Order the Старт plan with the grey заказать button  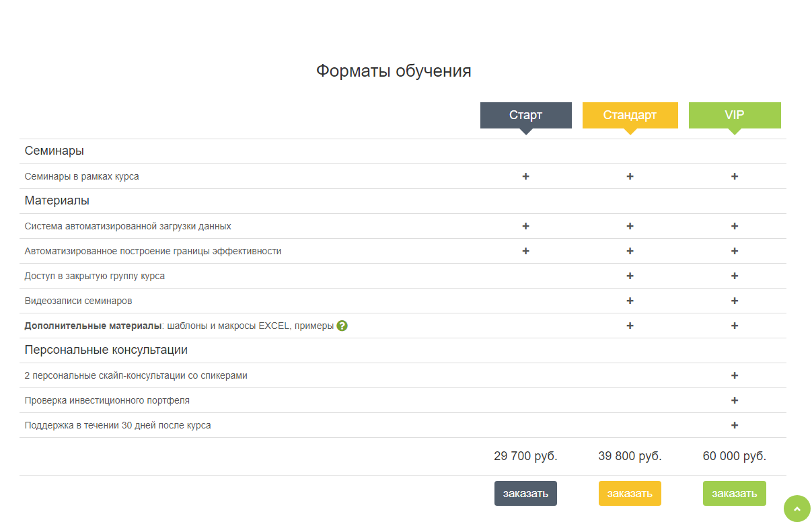pos(525,493)
